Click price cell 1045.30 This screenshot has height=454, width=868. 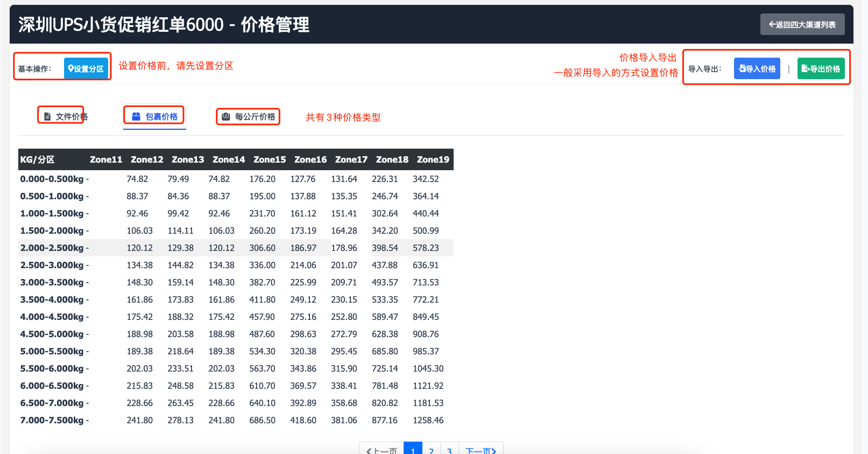click(x=428, y=368)
